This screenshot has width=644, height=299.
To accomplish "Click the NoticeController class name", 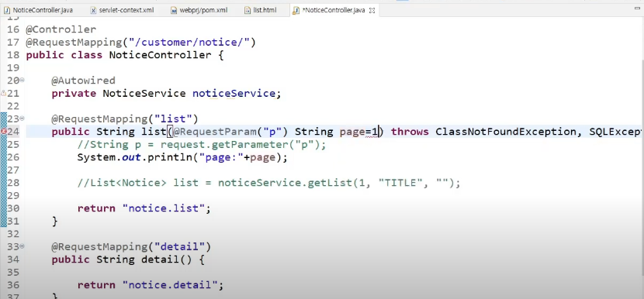I will pyautogui.click(x=160, y=55).
